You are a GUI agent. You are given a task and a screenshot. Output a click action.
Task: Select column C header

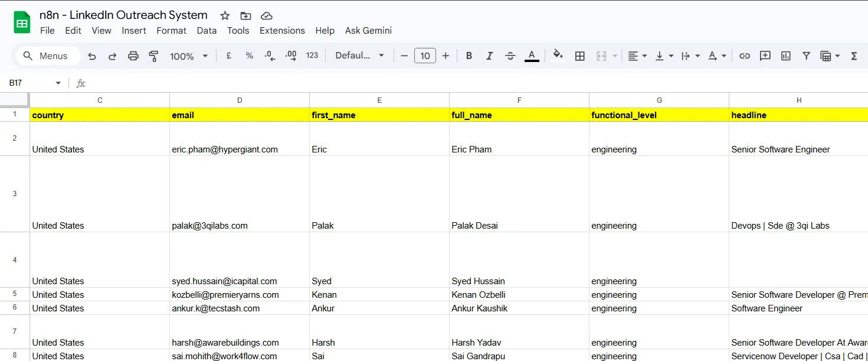coord(100,100)
